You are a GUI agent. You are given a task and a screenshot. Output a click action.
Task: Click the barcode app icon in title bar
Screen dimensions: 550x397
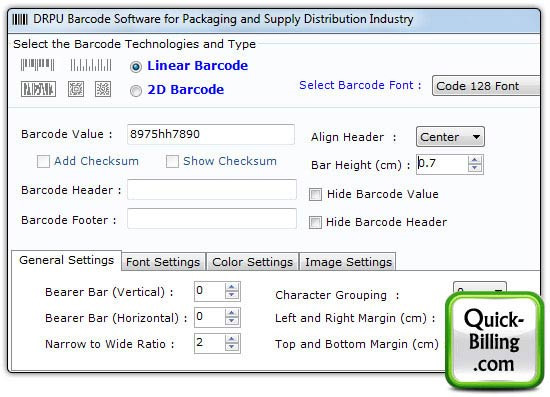(20, 19)
